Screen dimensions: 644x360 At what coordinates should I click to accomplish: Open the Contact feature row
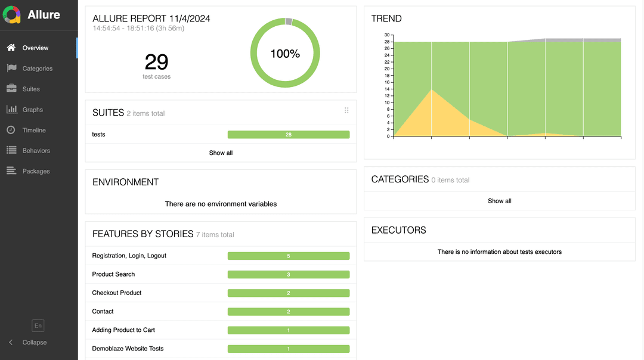point(221,312)
